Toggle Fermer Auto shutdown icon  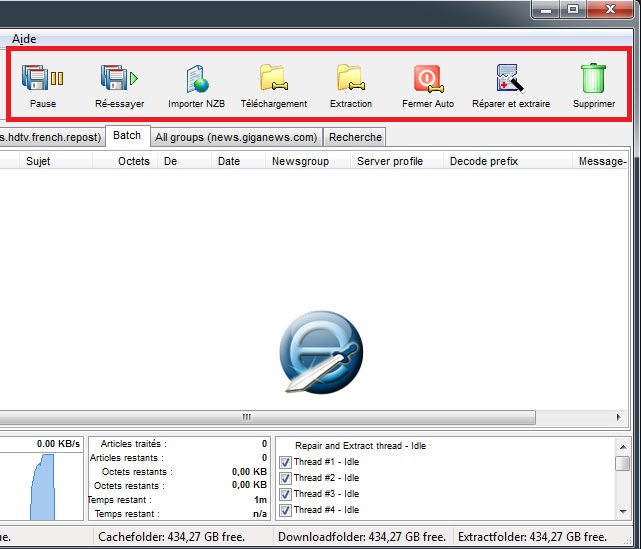[428, 78]
